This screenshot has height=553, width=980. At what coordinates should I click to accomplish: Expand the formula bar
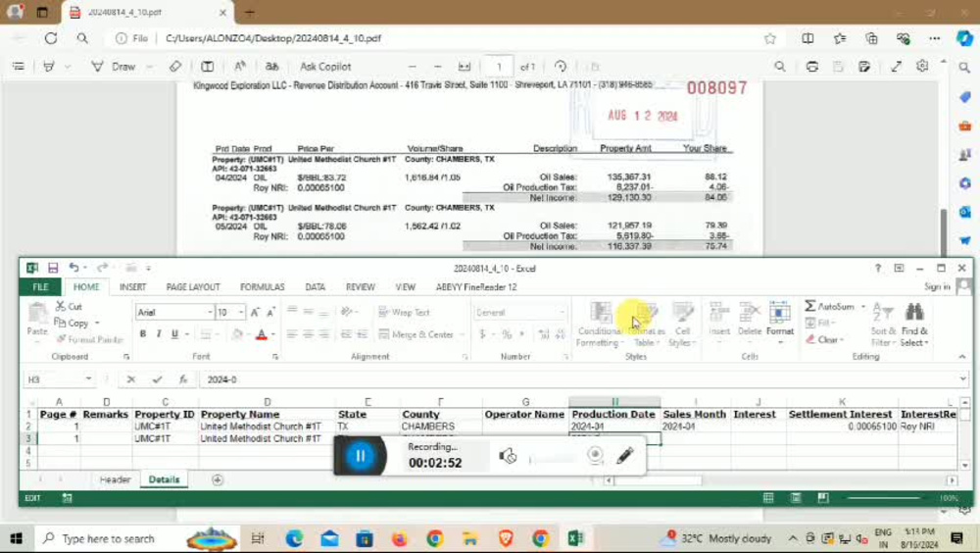962,379
